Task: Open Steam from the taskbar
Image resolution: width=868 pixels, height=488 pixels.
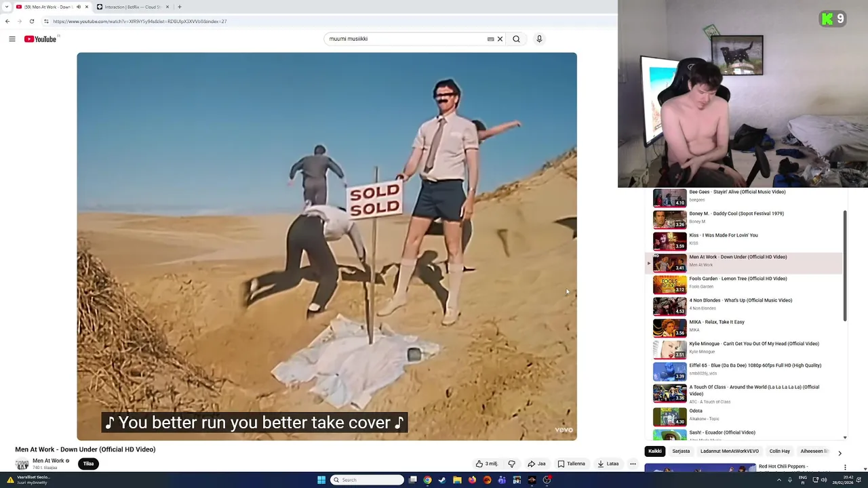Action: coord(442,480)
